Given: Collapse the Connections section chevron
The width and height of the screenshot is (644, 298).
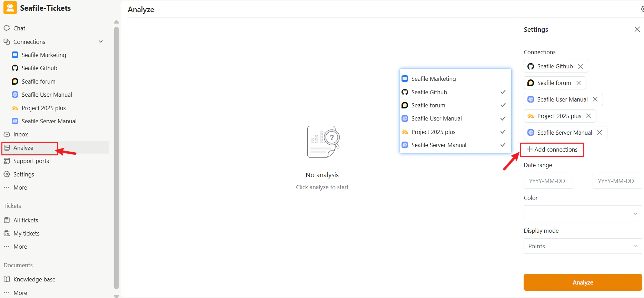Looking at the screenshot, I should tap(101, 41).
